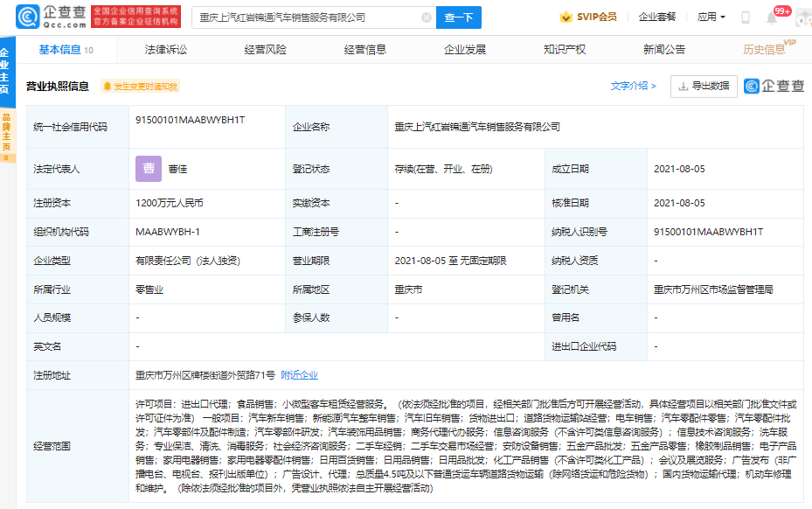Click legal representative name 曹佳
The width and height of the screenshot is (812, 509).
pyautogui.click(x=178, y=169)
